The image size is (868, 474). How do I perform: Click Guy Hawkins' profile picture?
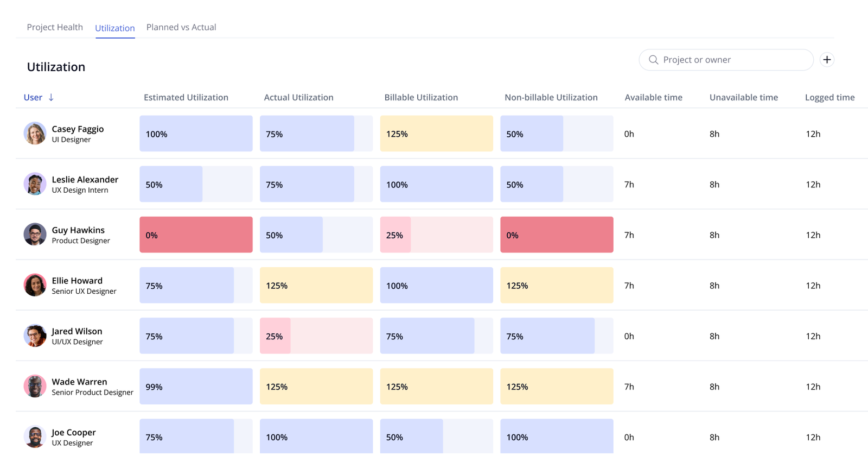pyautogui.click(x=35, y=234)
